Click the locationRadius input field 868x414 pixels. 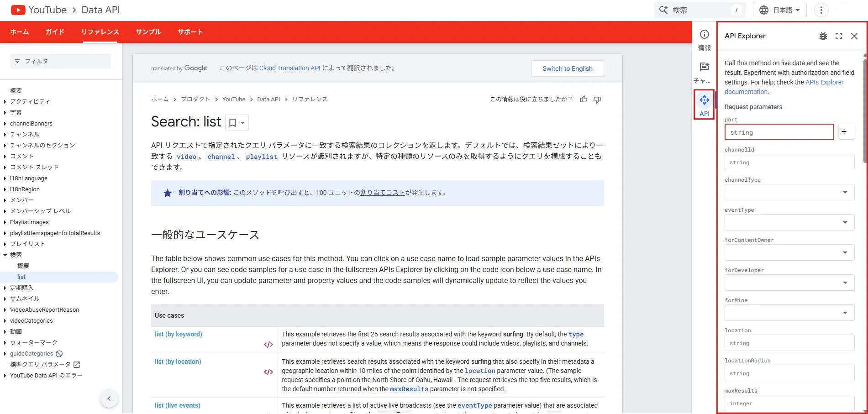pos(789,373)
